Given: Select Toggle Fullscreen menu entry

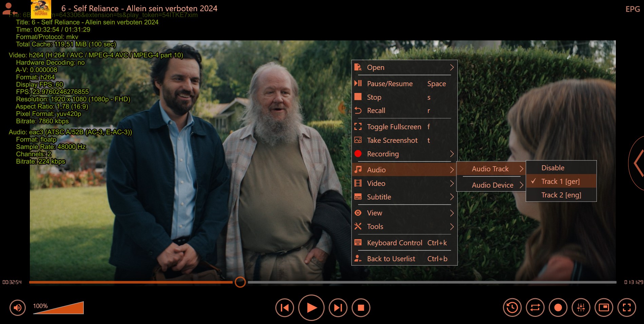Looking at the screenshot, I should [x=404, y=127].
